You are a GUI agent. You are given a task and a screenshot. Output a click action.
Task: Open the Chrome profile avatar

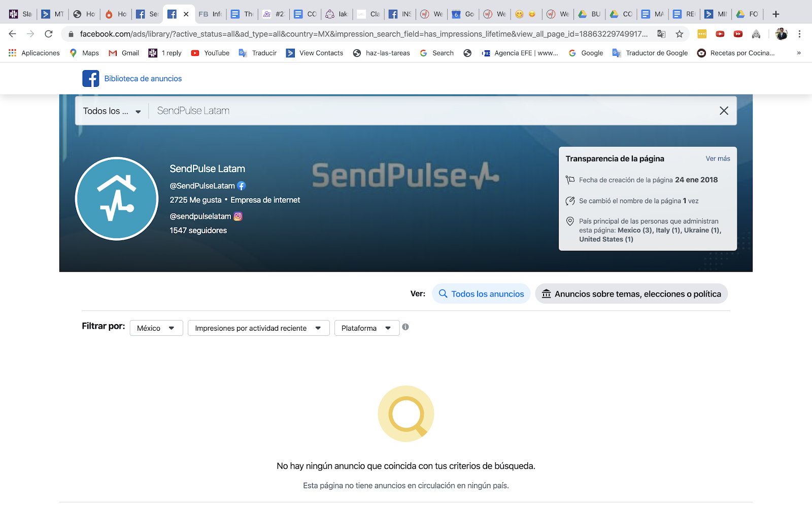click(782, 34)
